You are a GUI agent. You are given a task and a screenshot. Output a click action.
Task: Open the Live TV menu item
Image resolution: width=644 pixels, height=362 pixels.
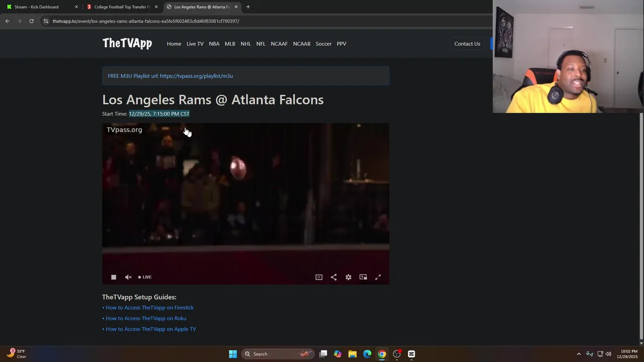195,44
